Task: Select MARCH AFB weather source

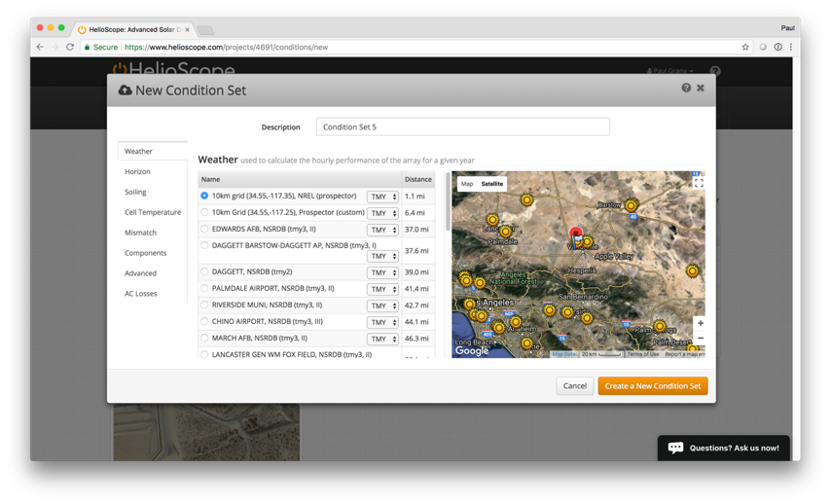Action: coord(204,338)
